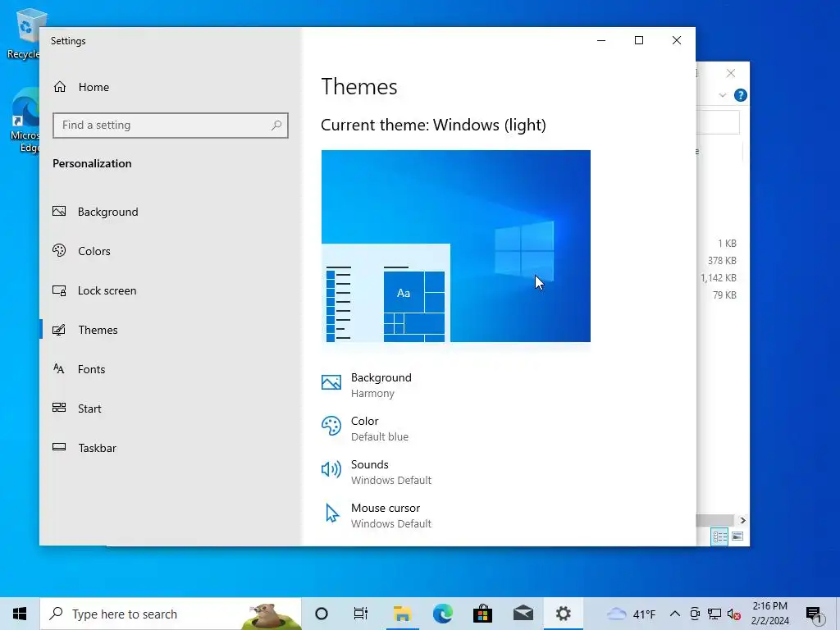Click the help icon in File Explorer window
840x630 pixels.
pyautogui.click(x=741, y=95)
